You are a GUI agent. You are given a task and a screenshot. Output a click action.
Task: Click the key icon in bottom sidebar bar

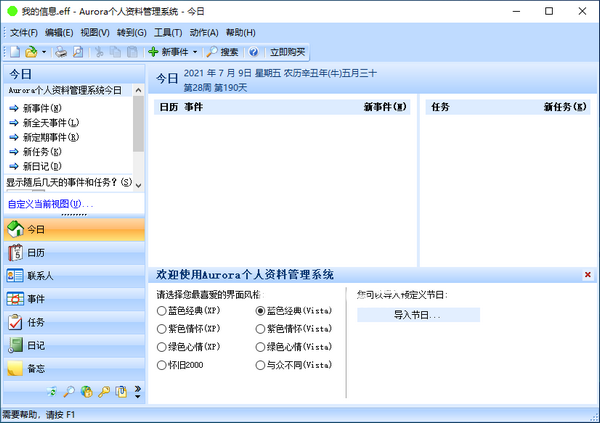pyautogui.click(x=104, y=392)
